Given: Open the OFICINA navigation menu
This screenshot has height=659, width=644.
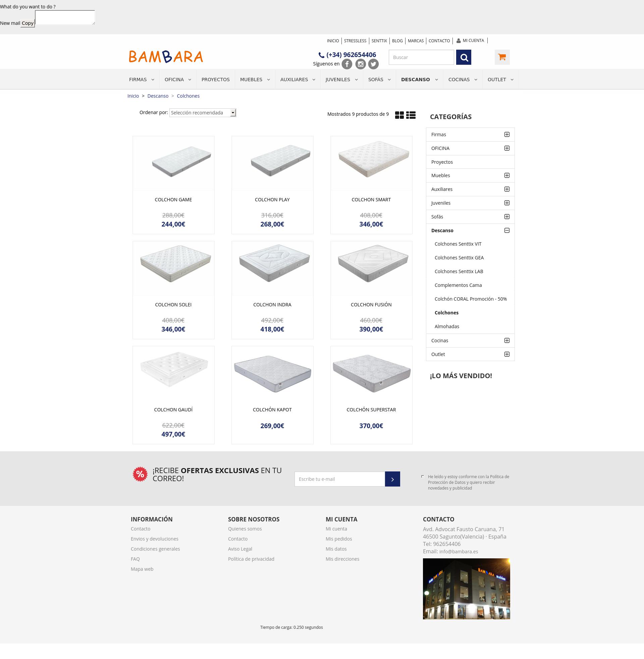Looking at the screenshot, I should (x=178, y=80).
